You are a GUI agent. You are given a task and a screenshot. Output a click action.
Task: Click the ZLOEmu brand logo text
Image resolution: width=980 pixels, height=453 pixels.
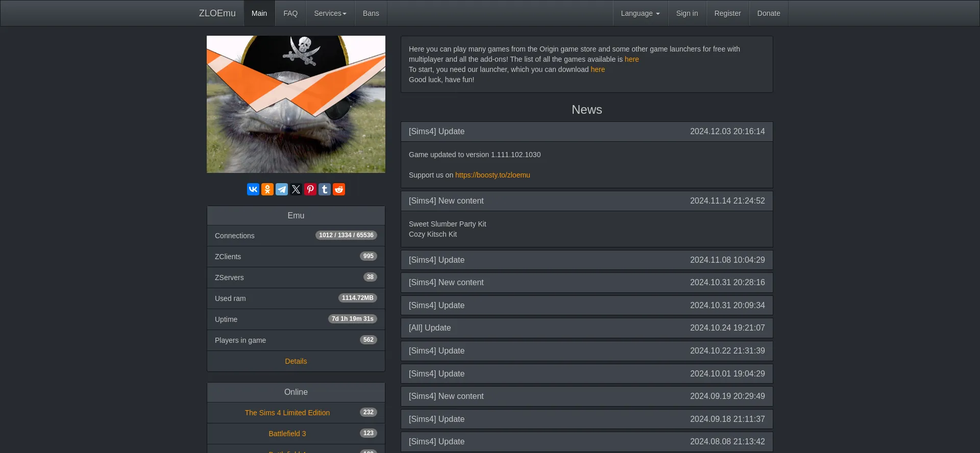217,13
